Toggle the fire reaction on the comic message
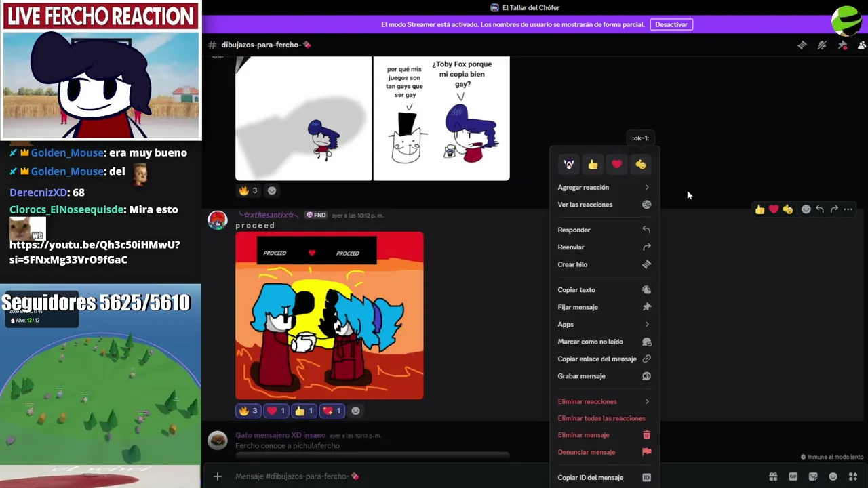This screenshot has height=488, width=868. [x=248, y=190]
